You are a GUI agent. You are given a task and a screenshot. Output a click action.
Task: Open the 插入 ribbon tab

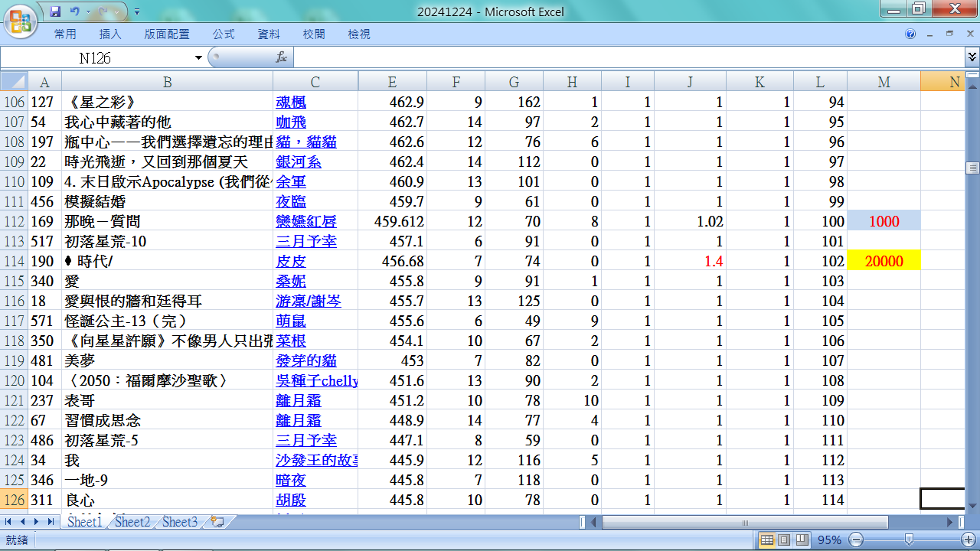click(110, 34)
